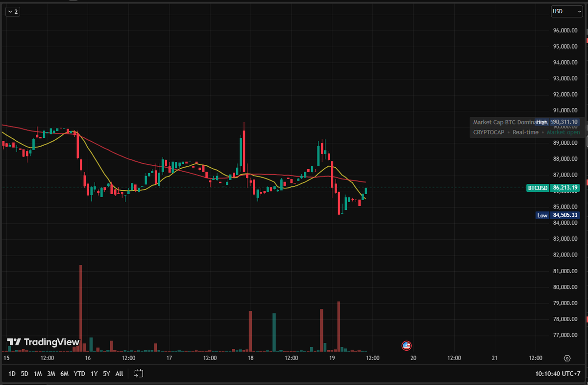Click the 80,000.00 price axis label
588x385 pixels.
pos(566,287)
